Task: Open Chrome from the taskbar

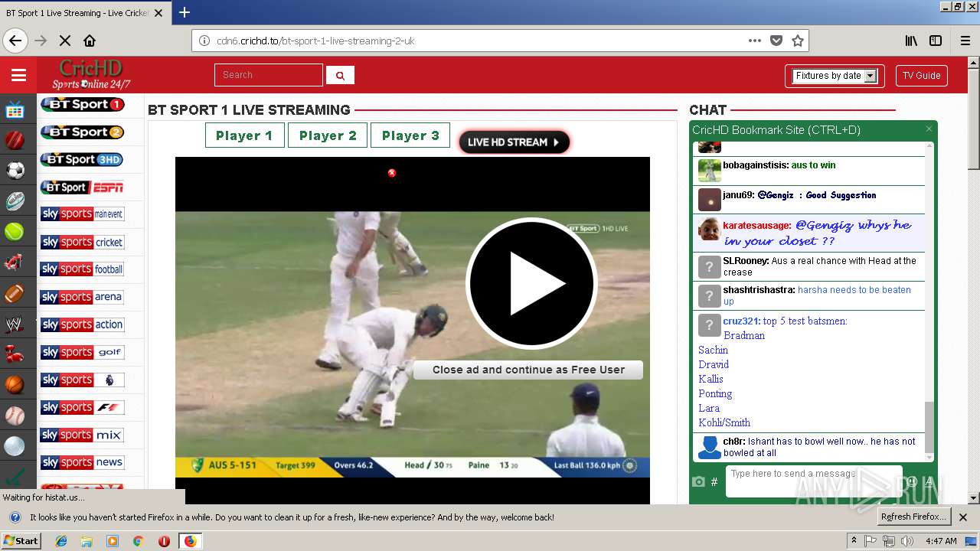Action: tap(138, 541)
